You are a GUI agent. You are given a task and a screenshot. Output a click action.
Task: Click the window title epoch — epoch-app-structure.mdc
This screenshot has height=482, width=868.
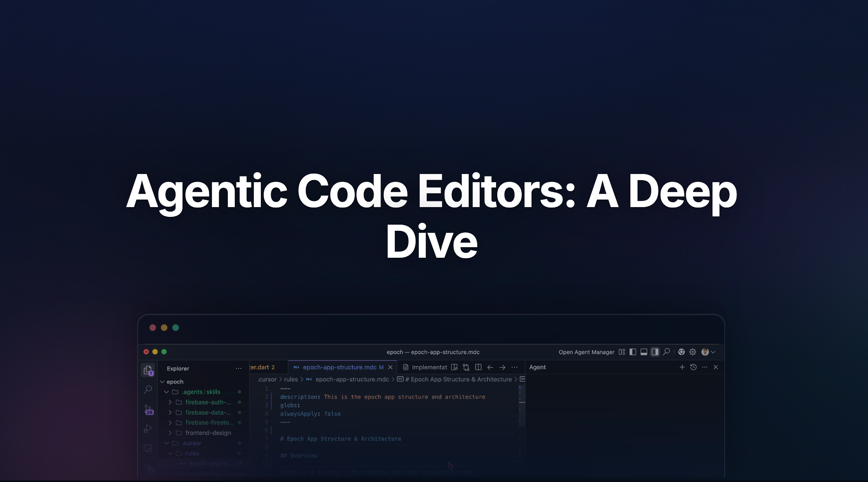pos(433,352)
